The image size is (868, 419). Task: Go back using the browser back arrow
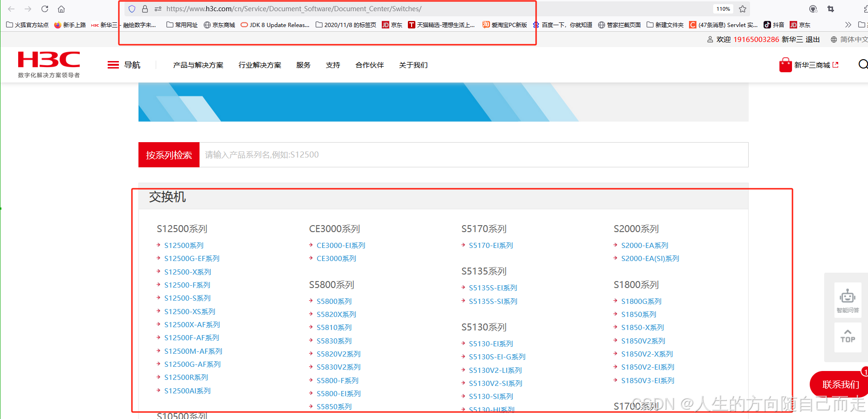[x=11, y=9]
